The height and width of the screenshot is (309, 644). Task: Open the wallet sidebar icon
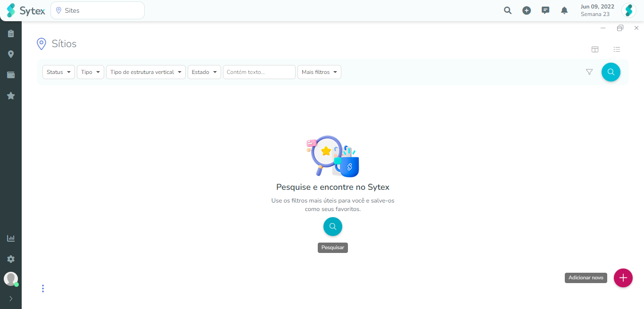11,75
